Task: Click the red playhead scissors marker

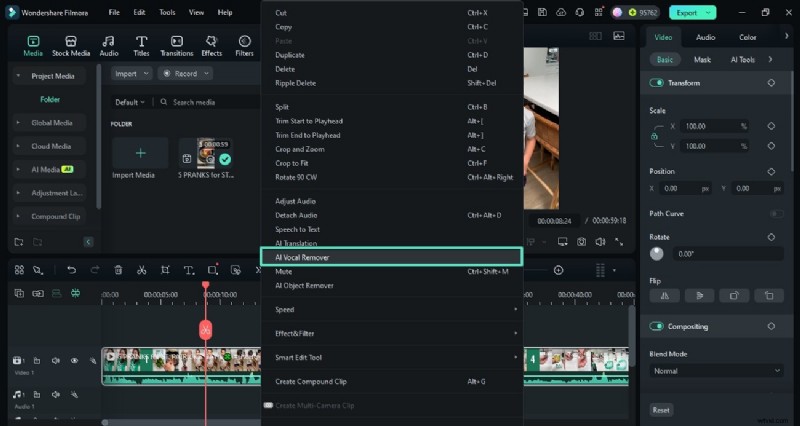Action: click(x=205, y=330)
